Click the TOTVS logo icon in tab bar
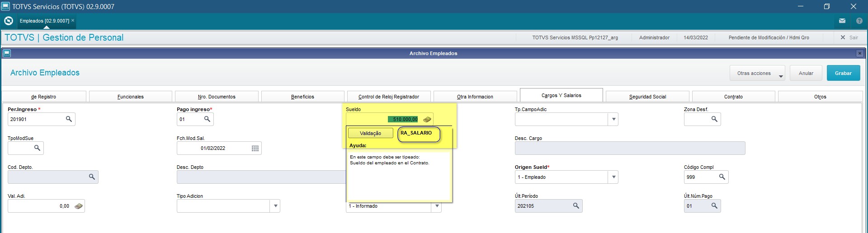 8,21
